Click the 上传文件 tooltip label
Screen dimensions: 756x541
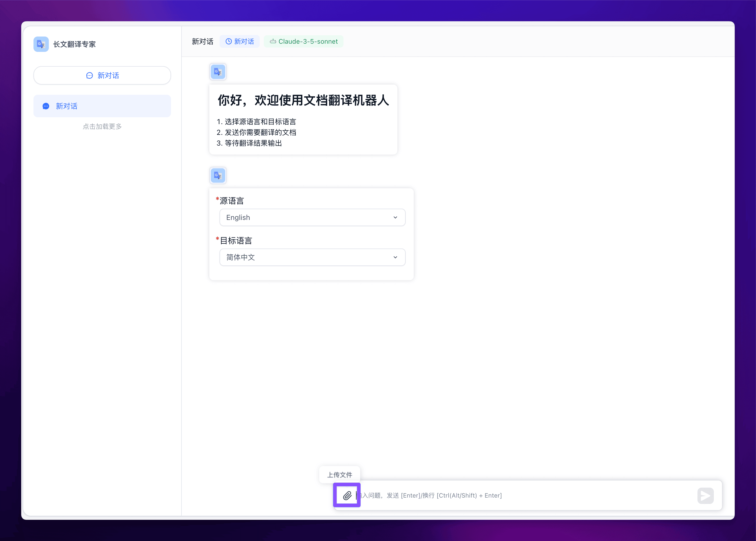pos(339,475)
